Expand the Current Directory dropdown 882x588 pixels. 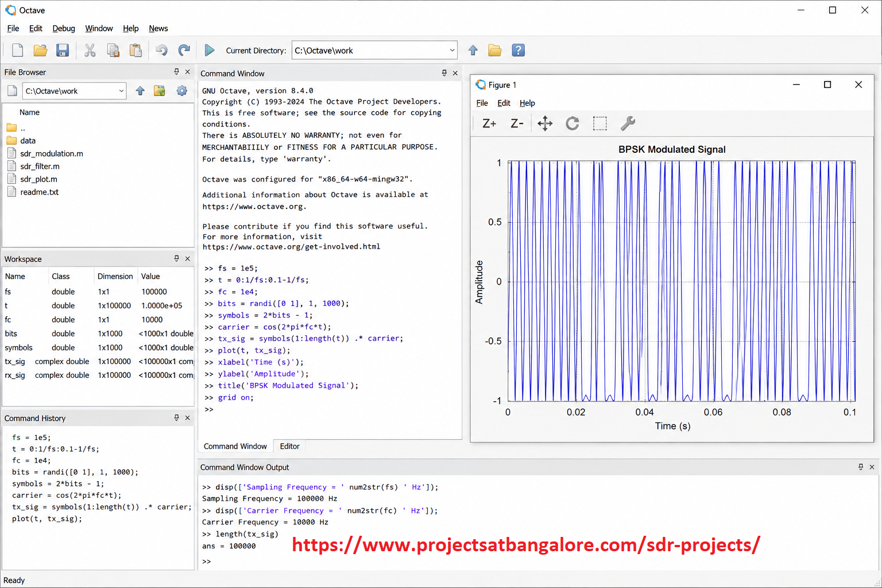coord(452,51)
